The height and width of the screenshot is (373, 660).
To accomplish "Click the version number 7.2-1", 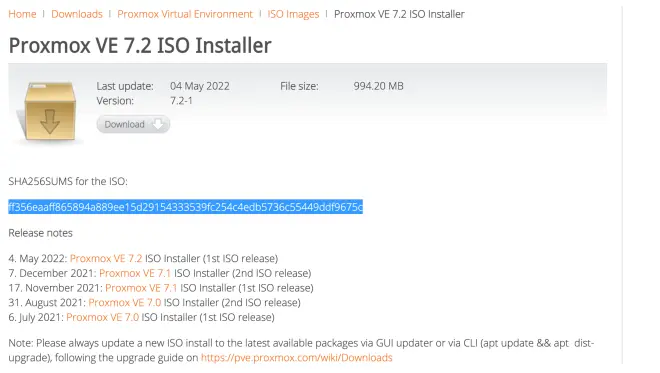I will [x=181, y=101].
